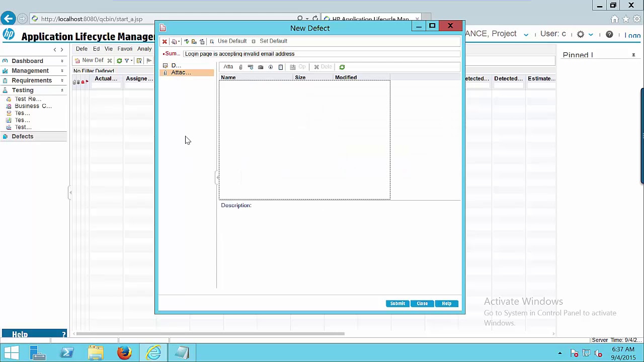This screenshot has height=362, width=644.
Task: Click Use Default in New Defect toolbar
Action: [x=228, y=41]
